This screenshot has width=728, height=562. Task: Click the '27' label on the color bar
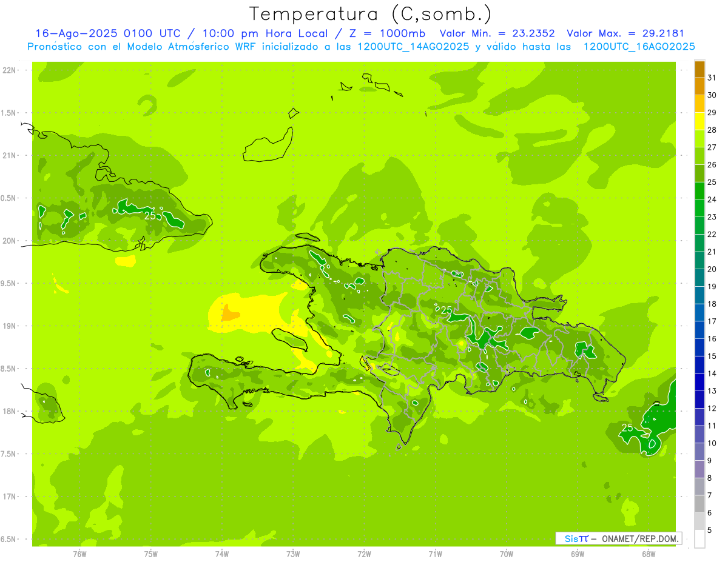pyautogui.click(x=712, y=147)
